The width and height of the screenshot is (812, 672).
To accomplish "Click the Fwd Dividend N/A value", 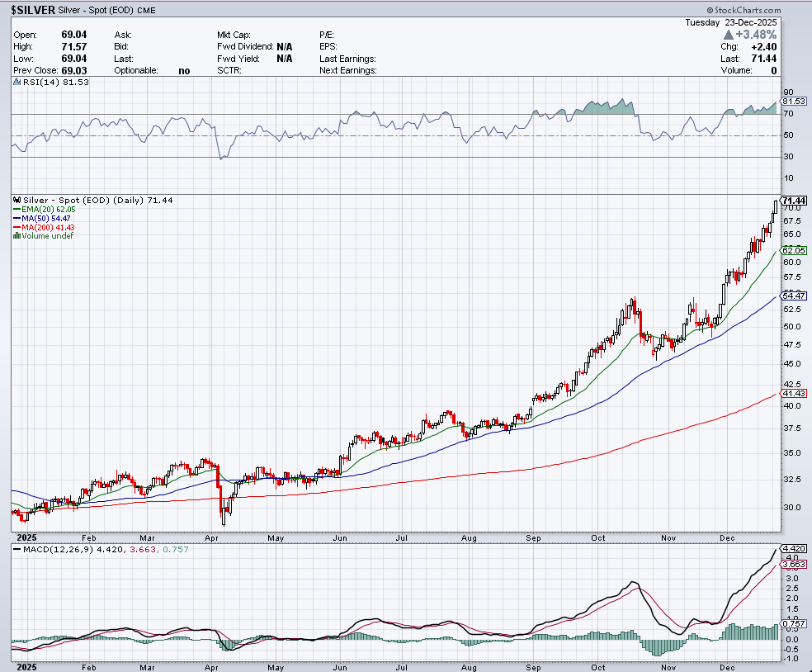I will (285, 46).
